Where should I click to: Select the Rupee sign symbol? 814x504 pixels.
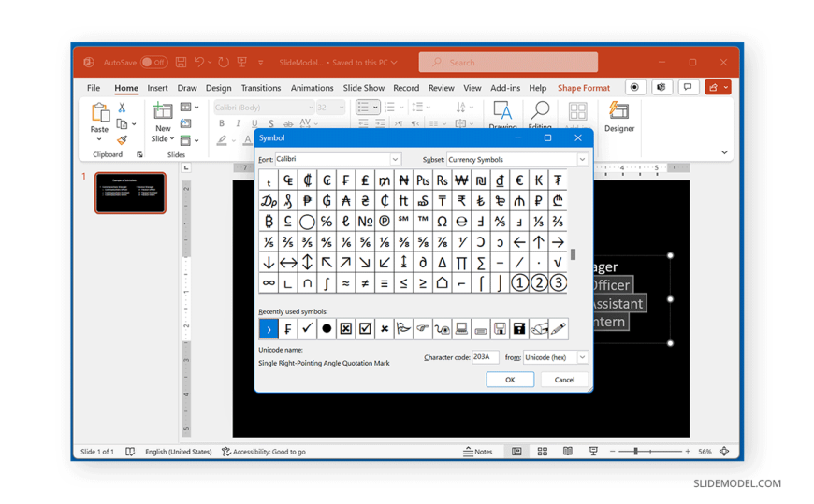click(x=461, y=201)
